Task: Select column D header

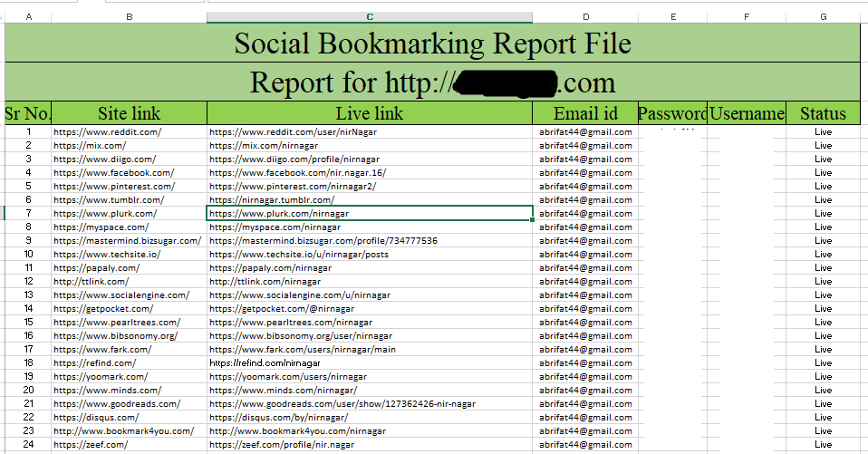Action: pos(585,17)
